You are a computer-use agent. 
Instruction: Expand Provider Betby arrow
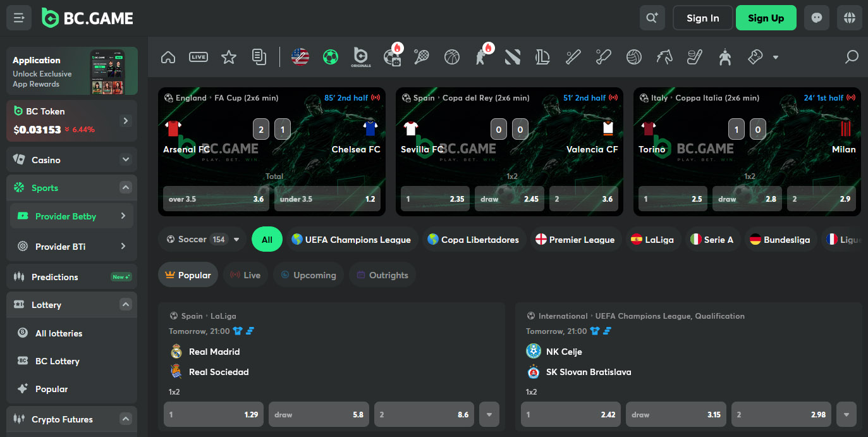pyautogui.click(x=123, y=216)
